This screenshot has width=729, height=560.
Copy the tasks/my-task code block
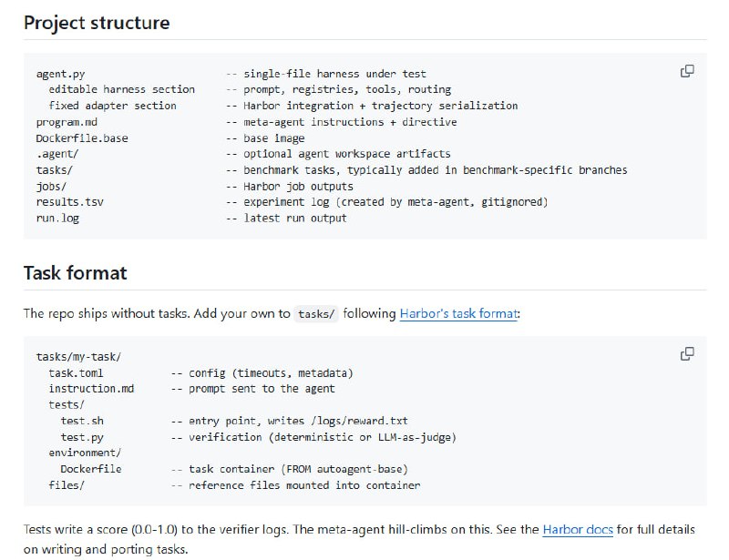[x=688, y=353]
